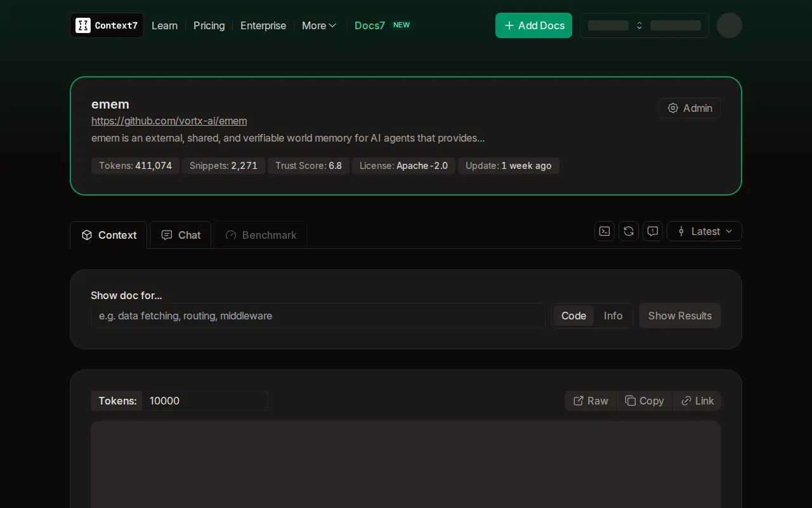Open the vortx-ai/emem GitHub link
The width and height of the screenshot is (812, 508).
coord(169,121)
